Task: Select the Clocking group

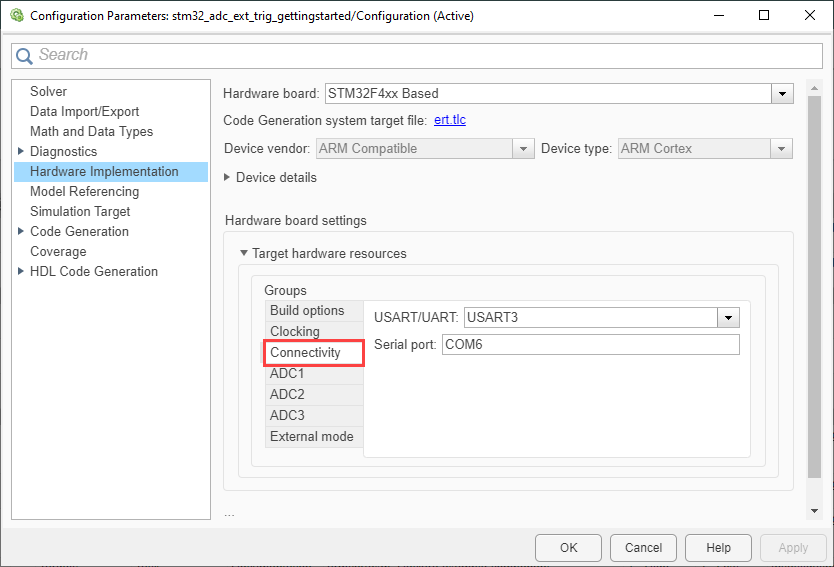Action: (295, 332)
